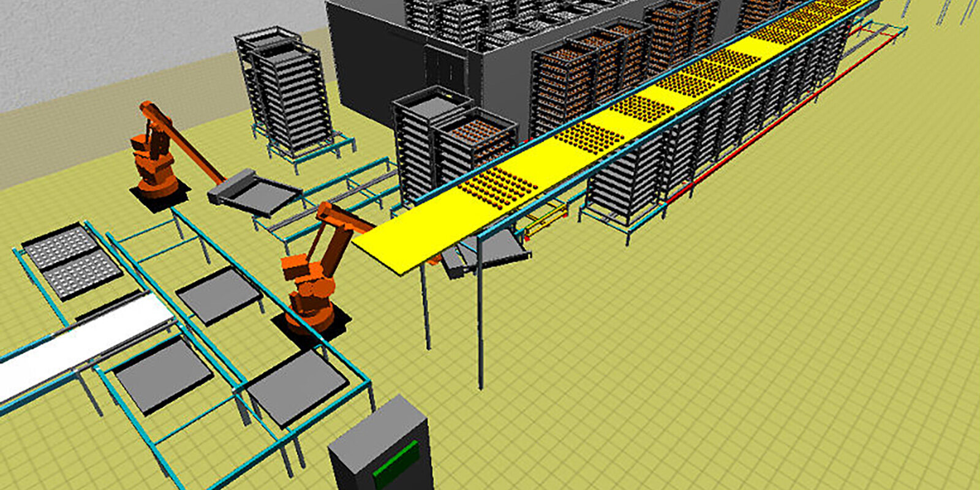
Task: Select the orange robot holding the gray tray
Action: pyautogui.click(x=153, y=153)
